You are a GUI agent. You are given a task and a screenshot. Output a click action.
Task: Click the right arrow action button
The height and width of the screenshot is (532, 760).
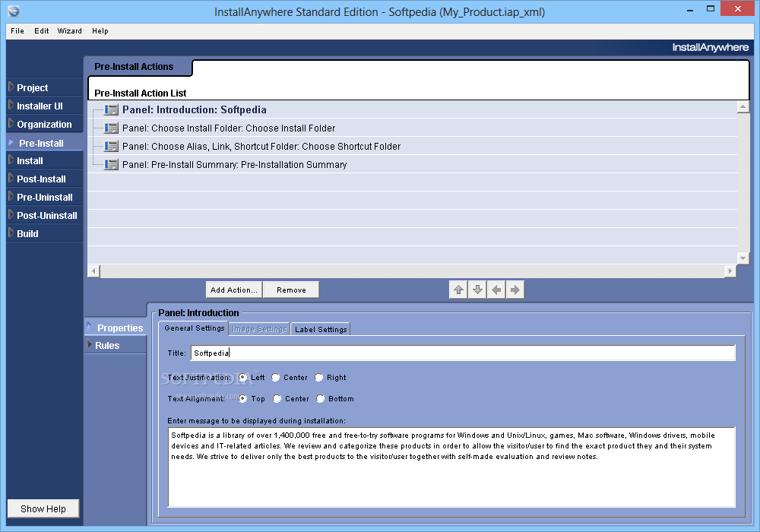tap(515, 290)
